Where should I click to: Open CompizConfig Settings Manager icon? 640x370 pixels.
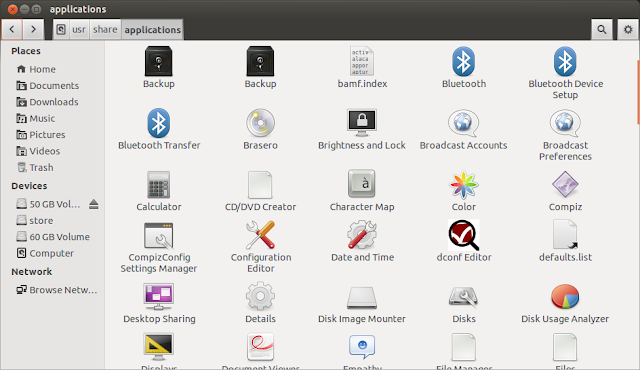pyautogui.click(x=158, y=235)
